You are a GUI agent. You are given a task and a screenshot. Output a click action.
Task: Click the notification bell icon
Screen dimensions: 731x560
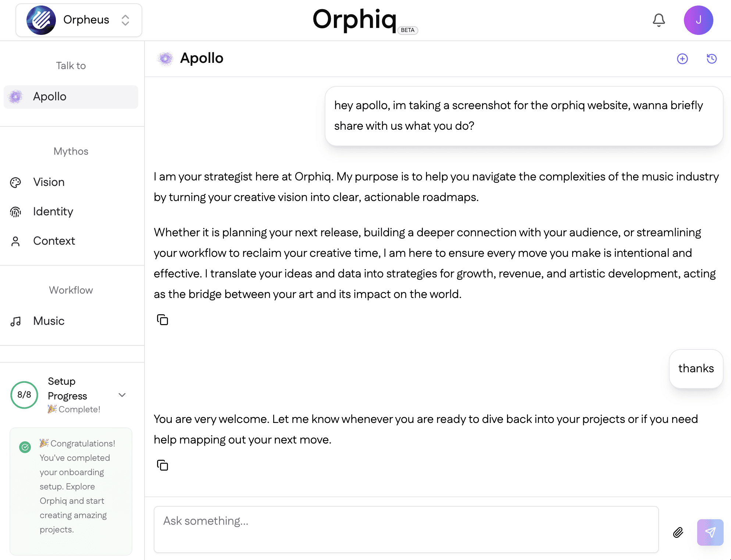[659, 20]
